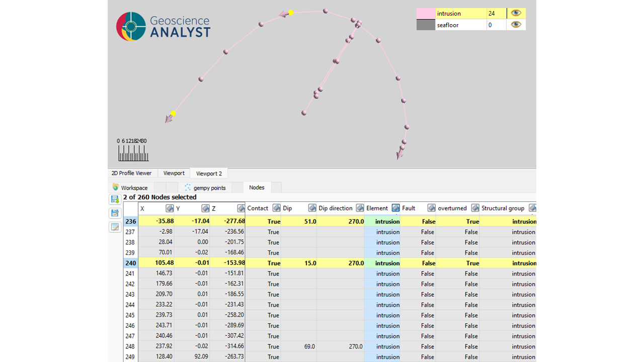This screenshot has height=362, width=644.
Task: Switch to the Viewport tab
Action: 174,173
